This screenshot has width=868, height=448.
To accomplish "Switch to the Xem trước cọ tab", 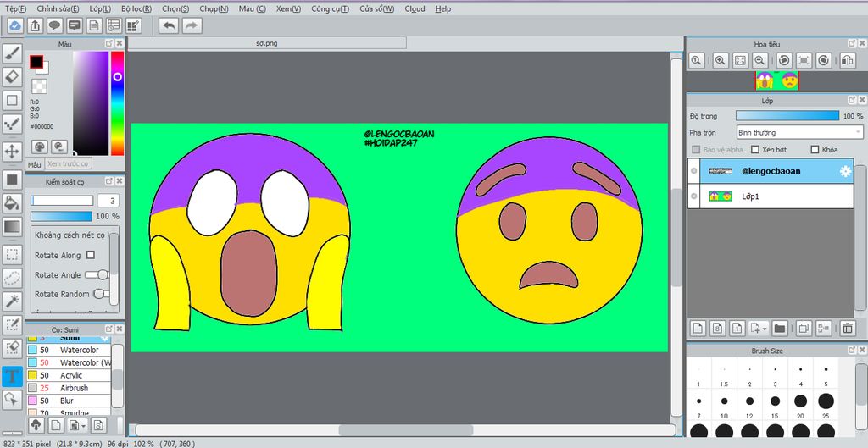I will [x=68, y=164].
